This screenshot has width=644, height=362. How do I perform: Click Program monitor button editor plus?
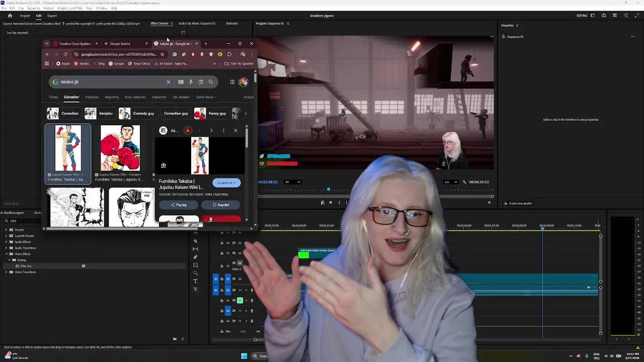(x=489, y=203)
